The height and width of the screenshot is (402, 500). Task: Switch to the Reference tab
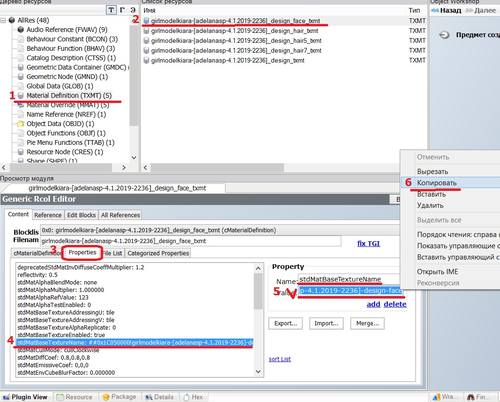pos(48,215)
